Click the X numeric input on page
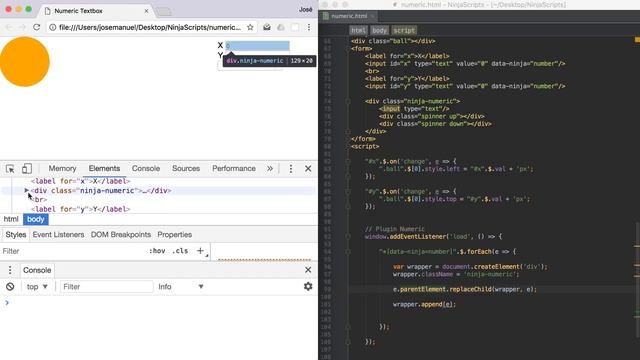The width and height of the screenshot is (640, 360). tap(258, 46)
